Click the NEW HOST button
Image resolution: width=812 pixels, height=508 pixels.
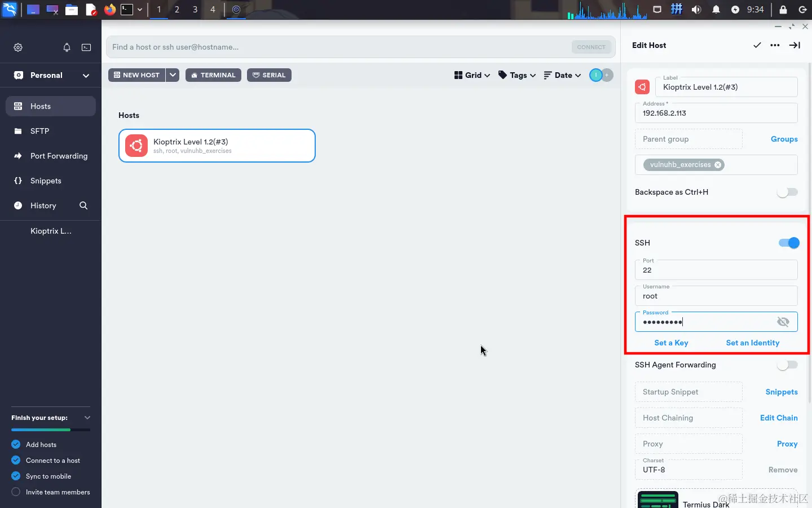[x=137, y=75]
